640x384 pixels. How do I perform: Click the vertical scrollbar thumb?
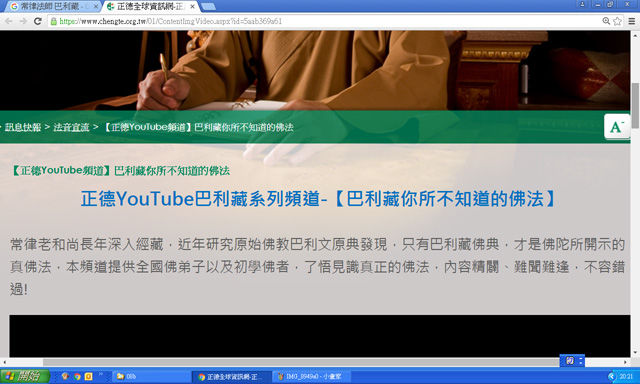click(635, 105)
